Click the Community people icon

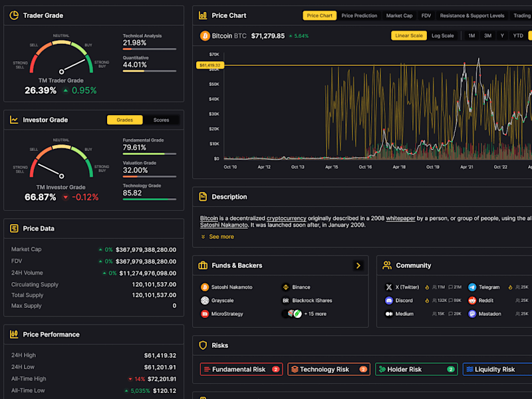pyautogui.click(x=387, y=265)
